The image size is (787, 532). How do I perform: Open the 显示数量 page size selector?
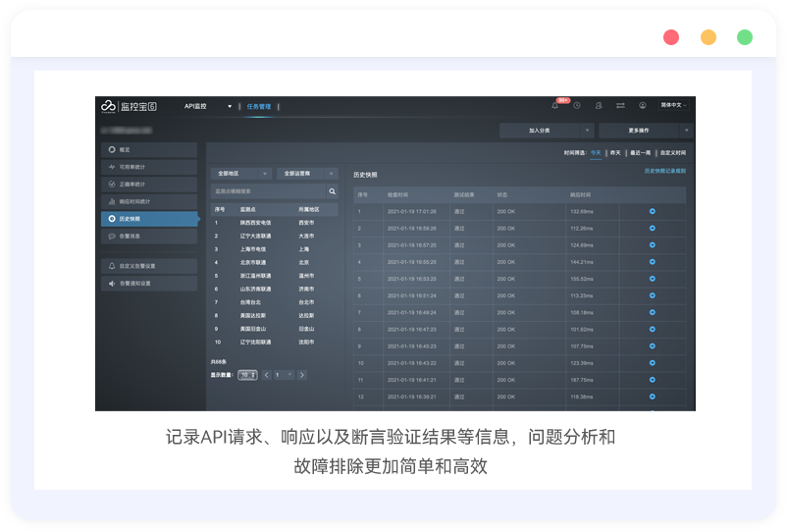pos(248,375)
